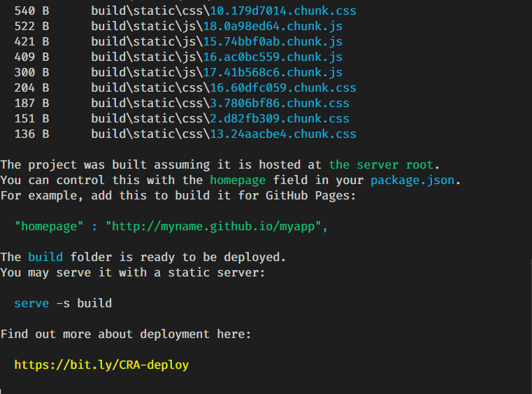Click the '-s build' command arguments

pos(84,303)
